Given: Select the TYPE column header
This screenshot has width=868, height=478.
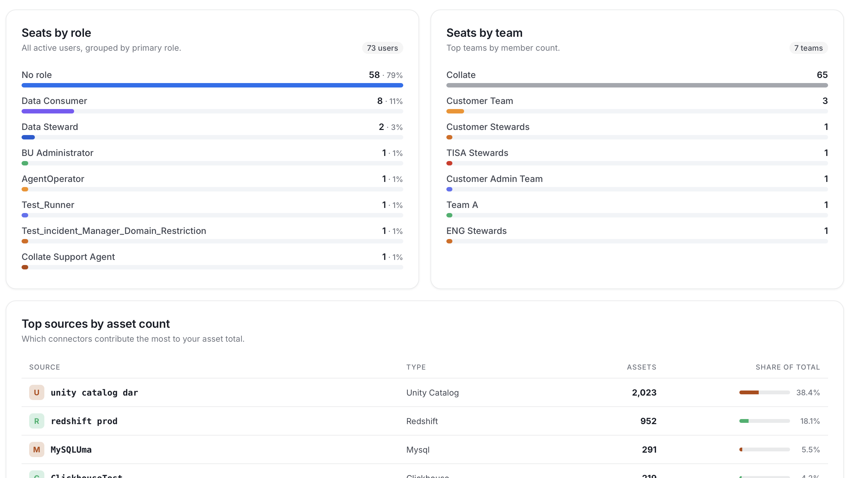Looking at the screenshot, I should click(416, 367).
